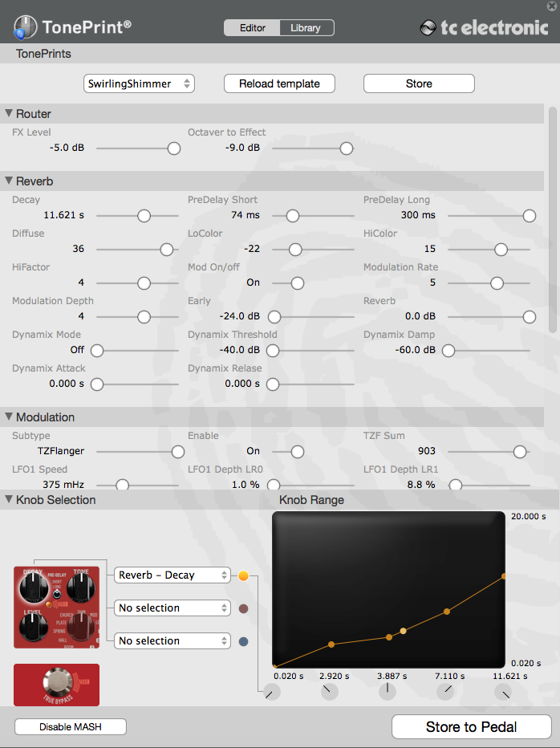Click the Reverb level 0.0 dB slider handle
Screen dimensions: 560x748
[529, 317]
